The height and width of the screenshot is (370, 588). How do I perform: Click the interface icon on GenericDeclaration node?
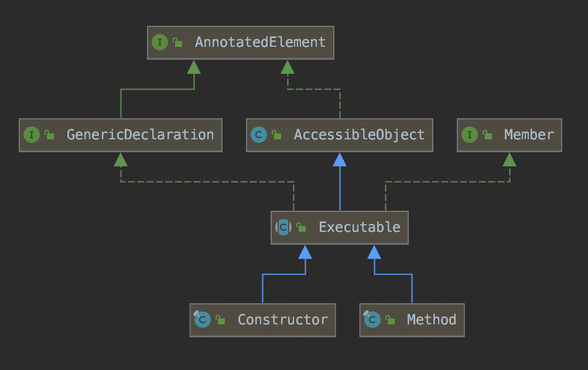[31, 135]
